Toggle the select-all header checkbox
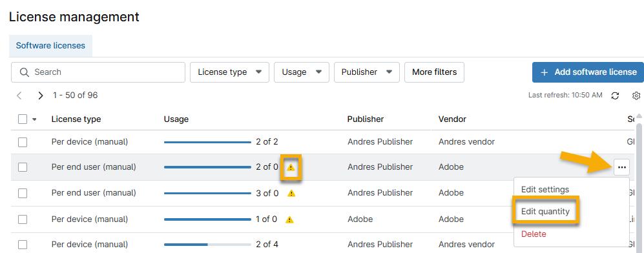Screen dimensions: 644x253 coord(23,119)
